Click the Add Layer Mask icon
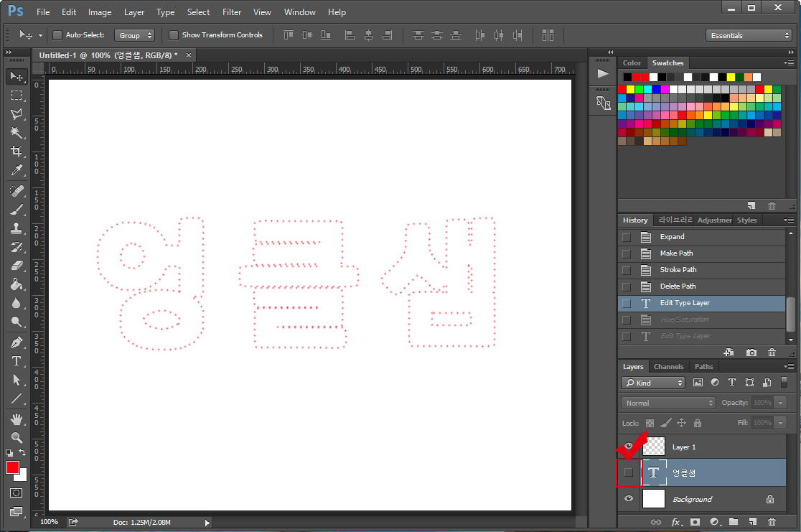Viewport: 801px width, 532px height. pyautogui.click(x=695, y=523)
